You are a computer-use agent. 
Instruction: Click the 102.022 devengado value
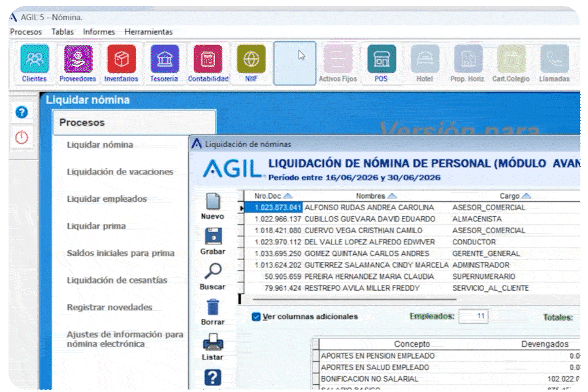tap(563, 379)
